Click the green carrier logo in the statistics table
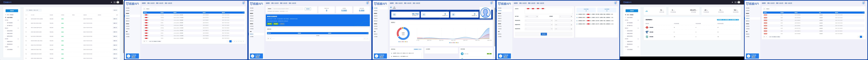Screen dimensions: 868x60 click(647, 37)
